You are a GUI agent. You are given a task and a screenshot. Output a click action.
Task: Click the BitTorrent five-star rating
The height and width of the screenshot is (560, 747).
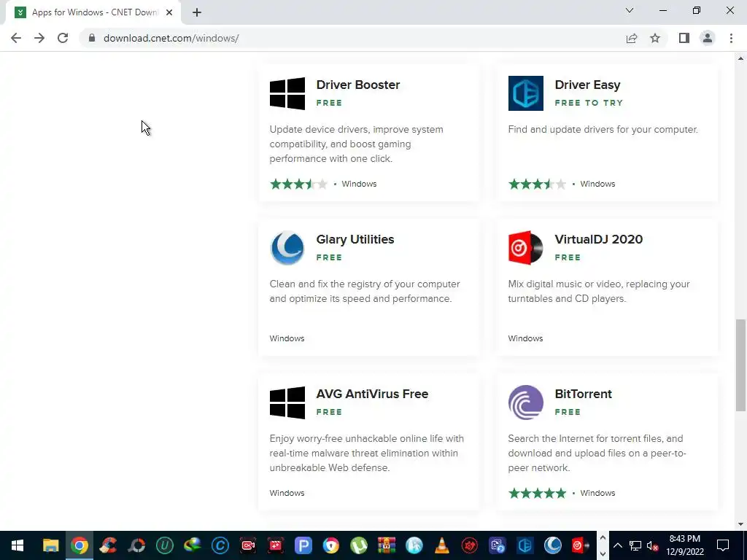pos(538,493)
